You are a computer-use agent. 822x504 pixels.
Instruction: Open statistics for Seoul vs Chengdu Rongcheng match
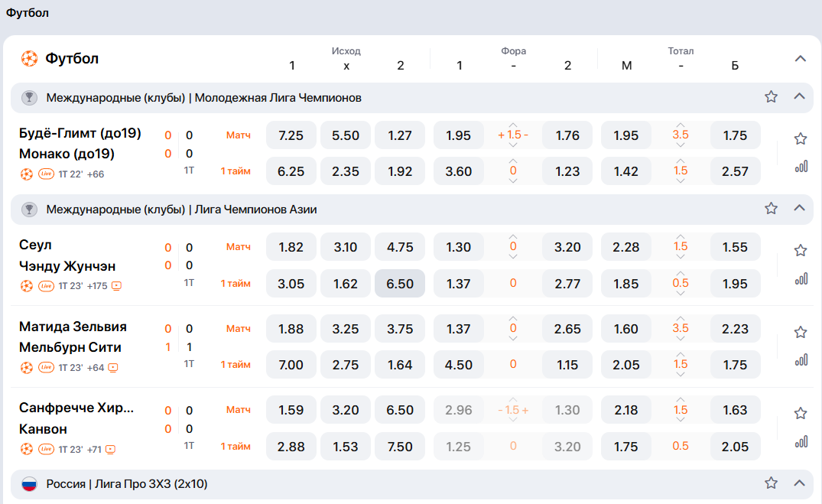coord(801,278)
